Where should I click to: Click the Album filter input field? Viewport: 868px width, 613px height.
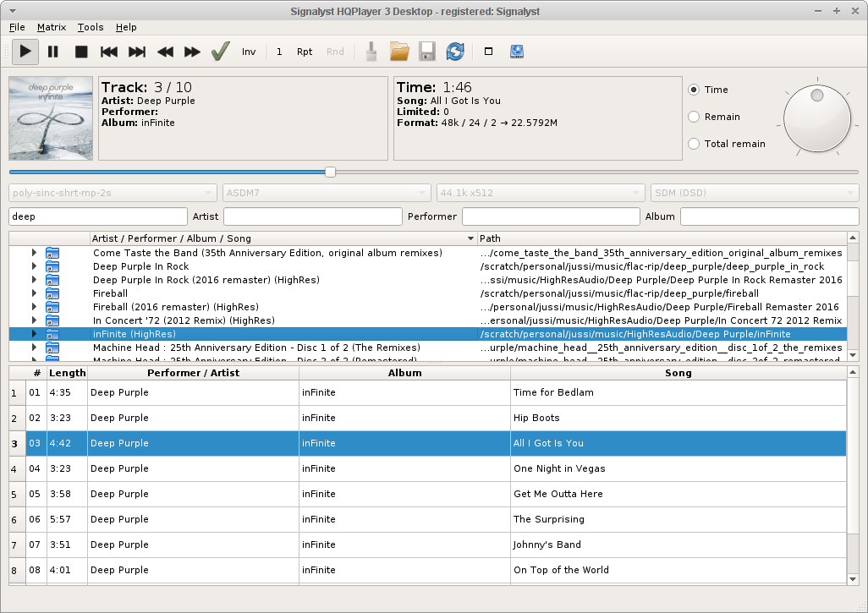tap(770, 216)
